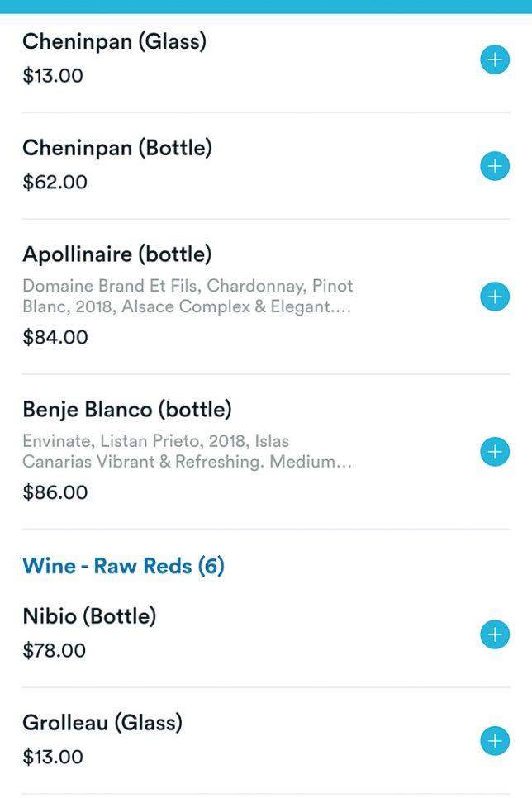Viewport: 532px width, 798px height.
Task: Select the Benje Blanco (bottle) title
Action: point(127,409)
